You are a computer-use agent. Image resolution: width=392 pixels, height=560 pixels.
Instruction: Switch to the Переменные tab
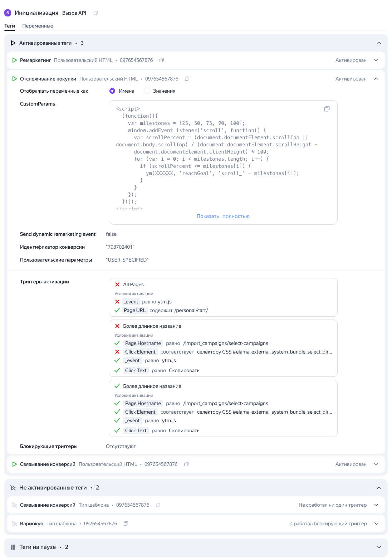point(38,26)
